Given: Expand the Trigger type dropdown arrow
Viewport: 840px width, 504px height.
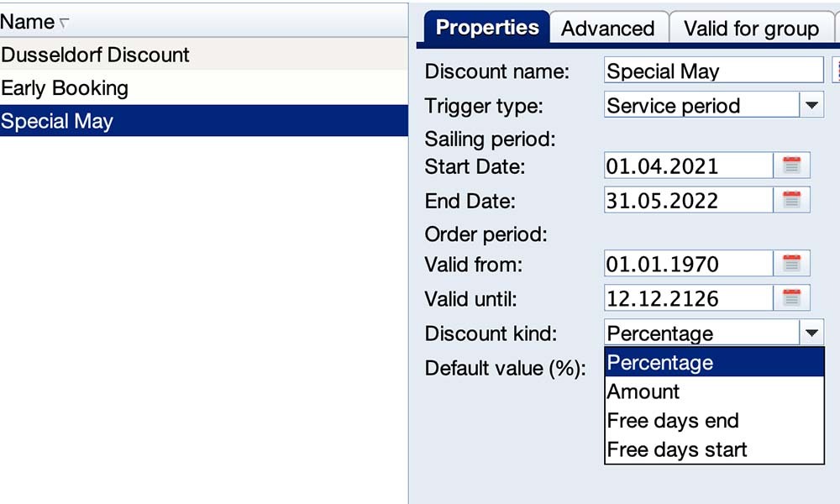Looking at the screenshot, I should click(x=811, y=106).
